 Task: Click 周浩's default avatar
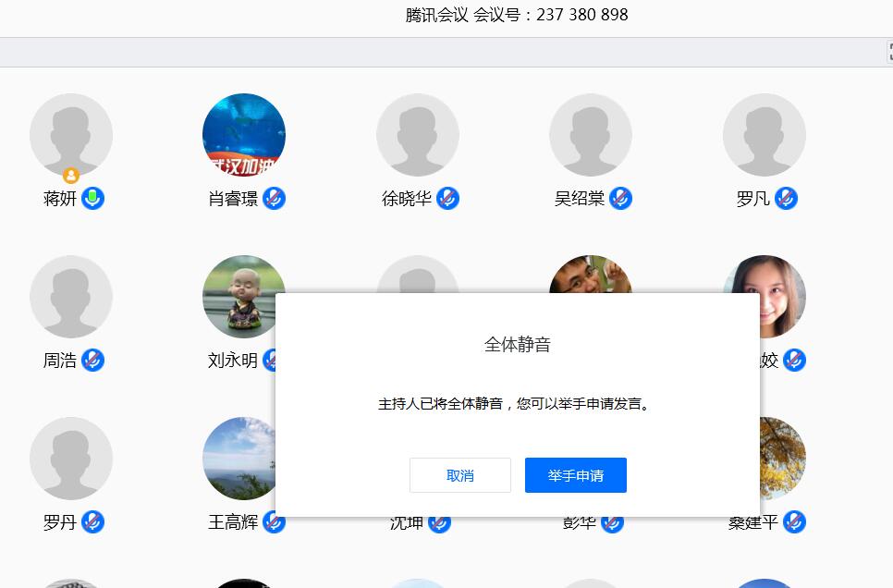coord(71,296)
